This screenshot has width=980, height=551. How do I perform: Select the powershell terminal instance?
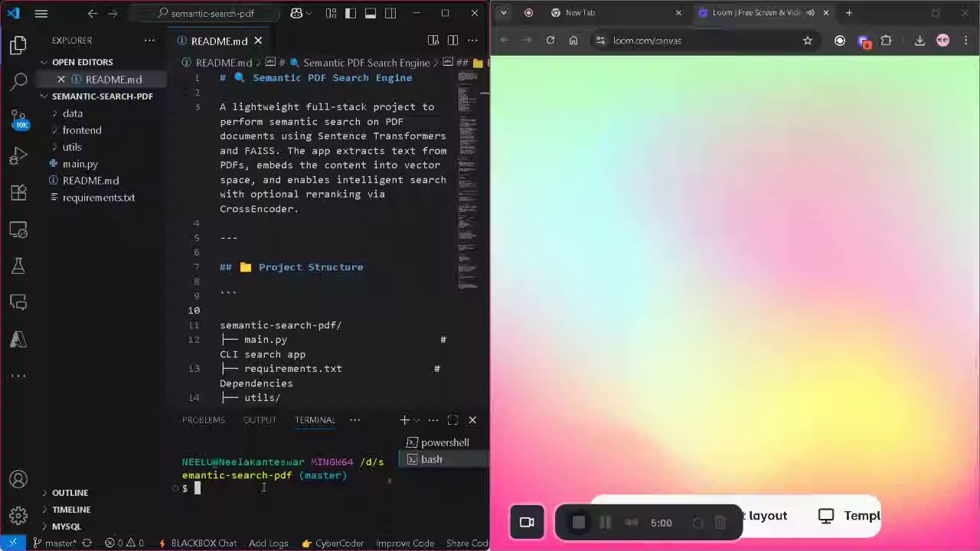(x=444, y=442)
